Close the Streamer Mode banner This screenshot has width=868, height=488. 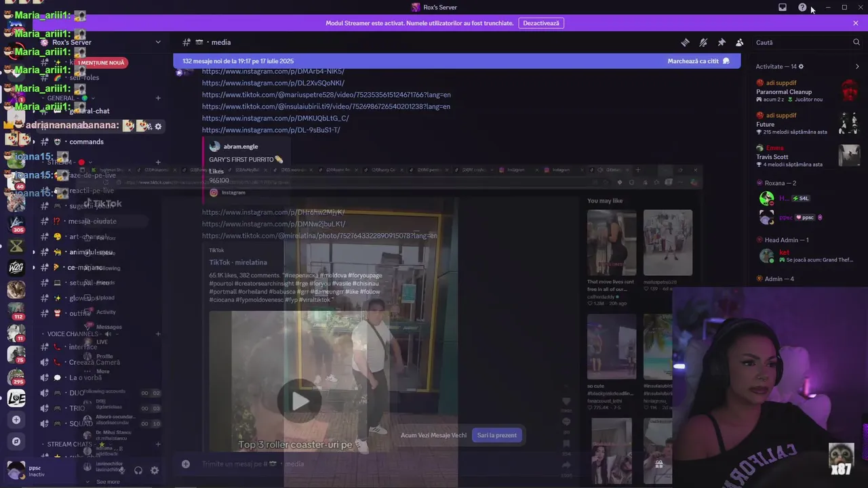tap(856, 23)
